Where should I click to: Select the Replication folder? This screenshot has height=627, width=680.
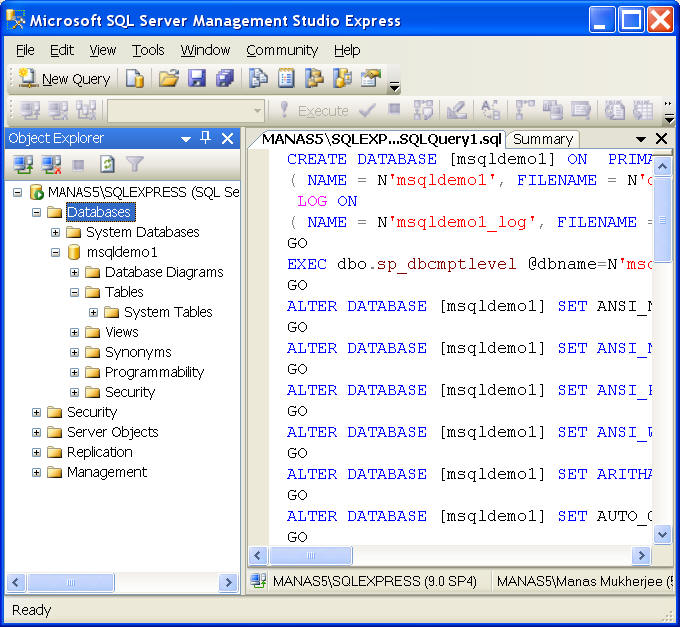click(x=100, y=452)
